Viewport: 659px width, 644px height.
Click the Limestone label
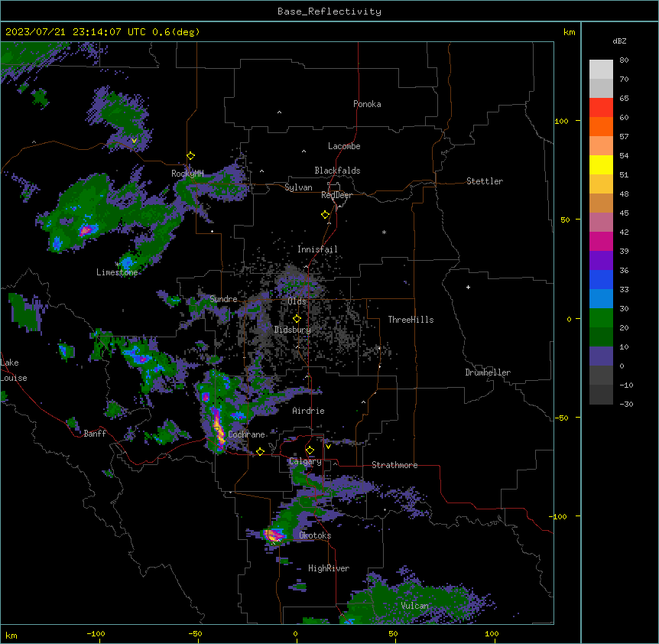pyautogui.click(x=117, y=272)
